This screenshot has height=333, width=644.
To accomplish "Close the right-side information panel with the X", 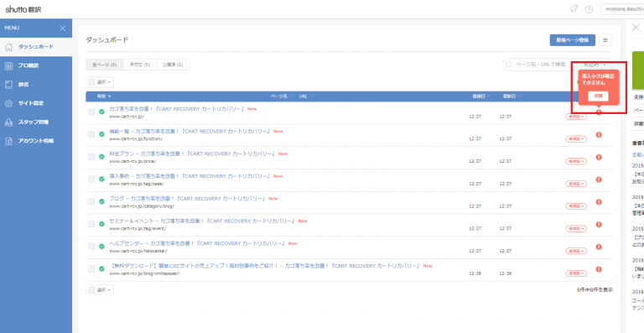I will point(636,28).
